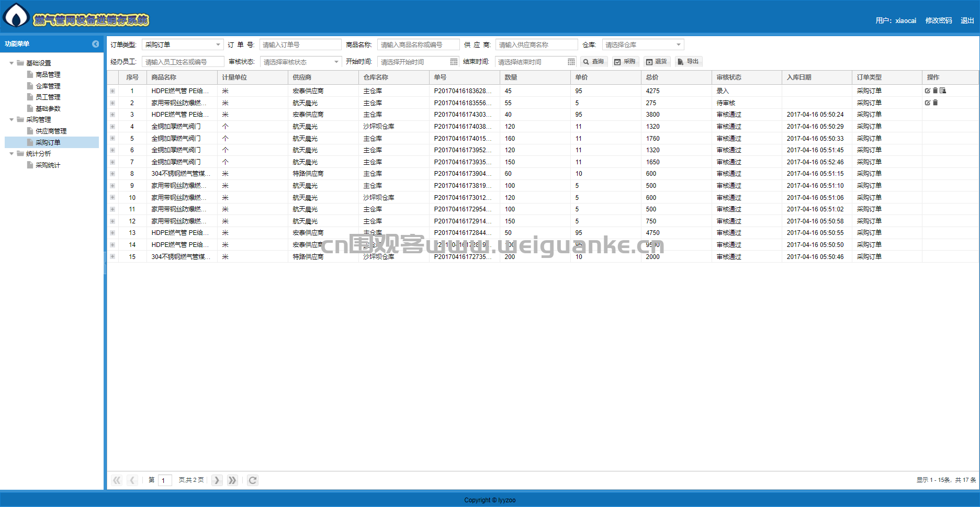980x507 pixels.
Task: Click the 单号 column header
Action: coord(464,77)
